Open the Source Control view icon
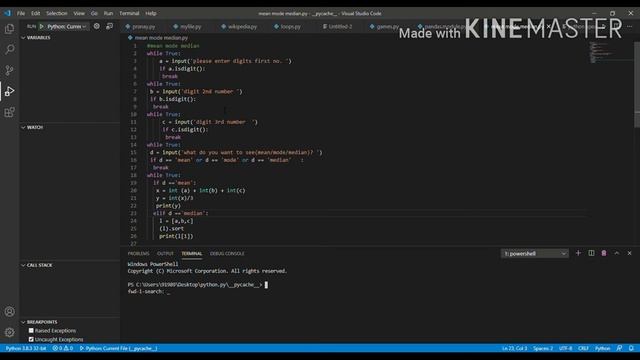 tap(9, 70)
